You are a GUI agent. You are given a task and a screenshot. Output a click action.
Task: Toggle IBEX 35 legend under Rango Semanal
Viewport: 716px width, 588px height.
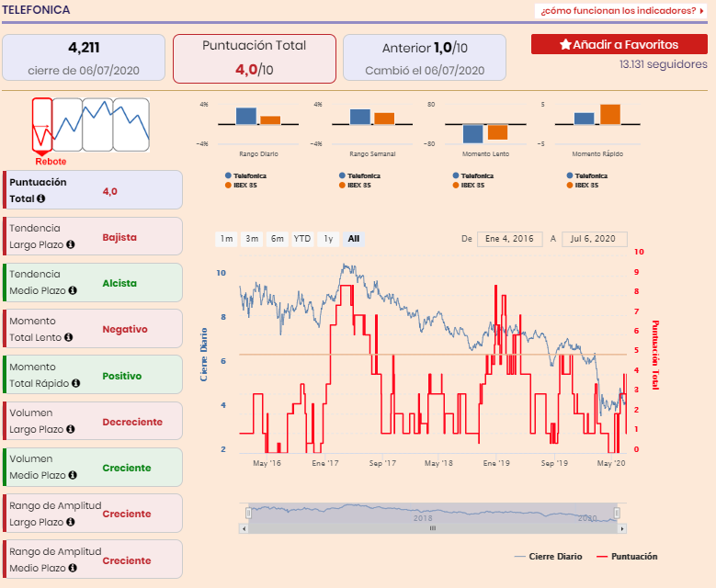(356, 186)
